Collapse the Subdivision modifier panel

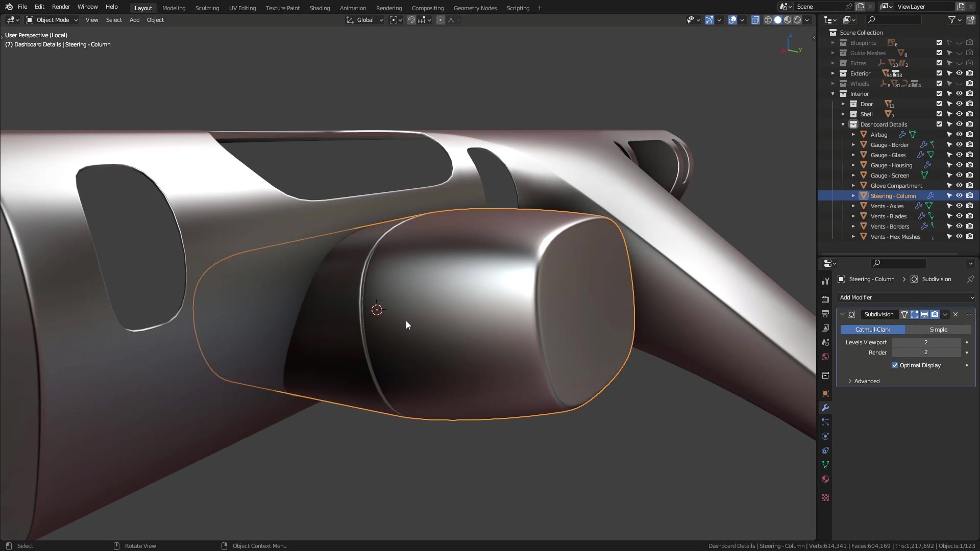[843, 314]
